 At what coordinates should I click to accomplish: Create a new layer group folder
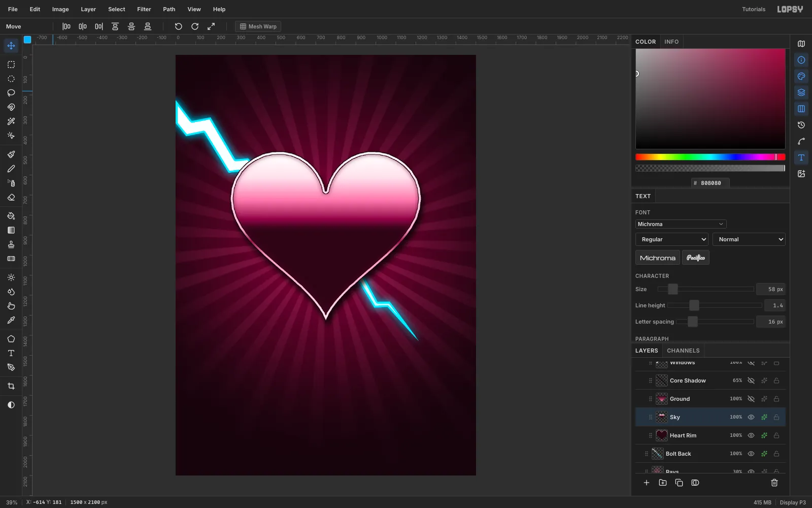(x=663, y=483)
